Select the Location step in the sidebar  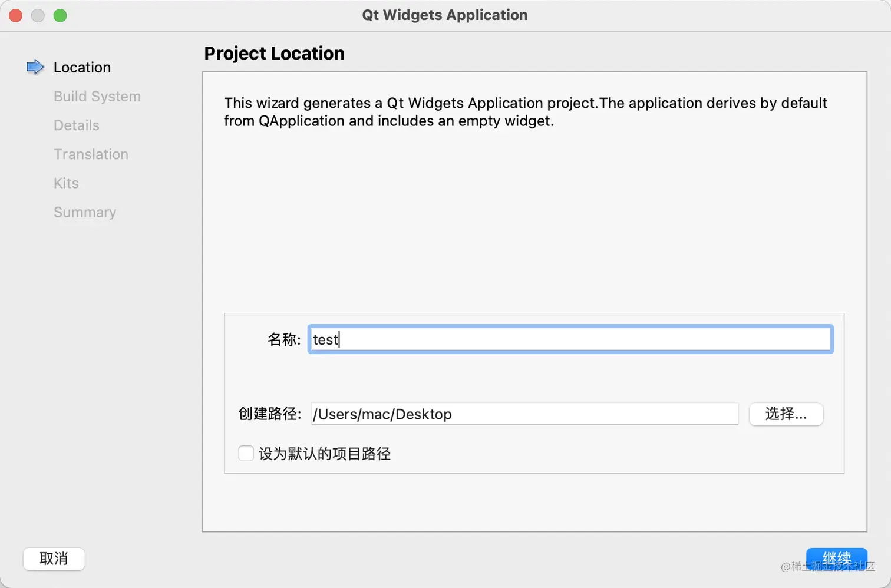[x=82, y=67]
